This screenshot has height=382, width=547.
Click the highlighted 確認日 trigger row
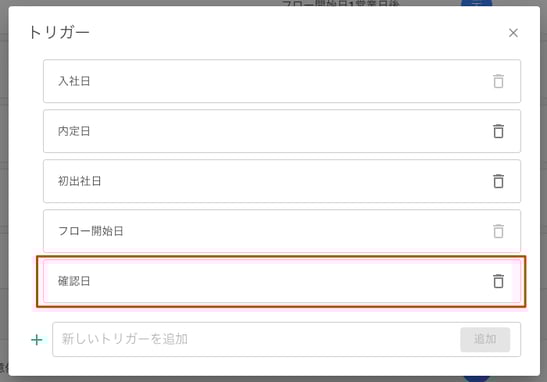(x=282, y=281)
